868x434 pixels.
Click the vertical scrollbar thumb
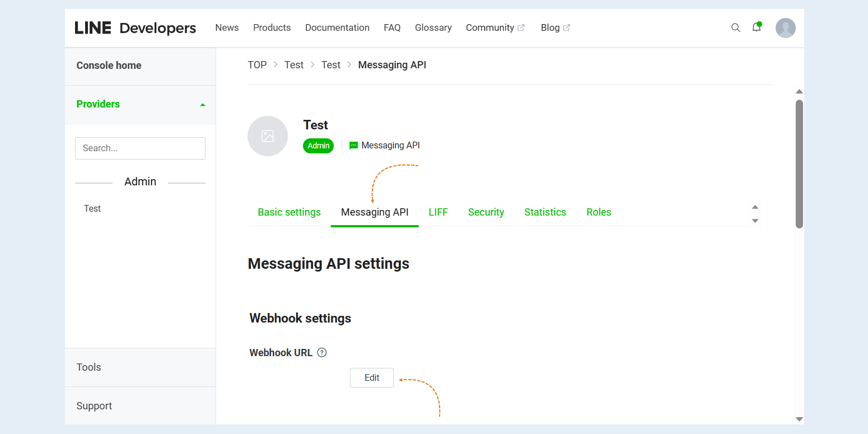point(799,164)
